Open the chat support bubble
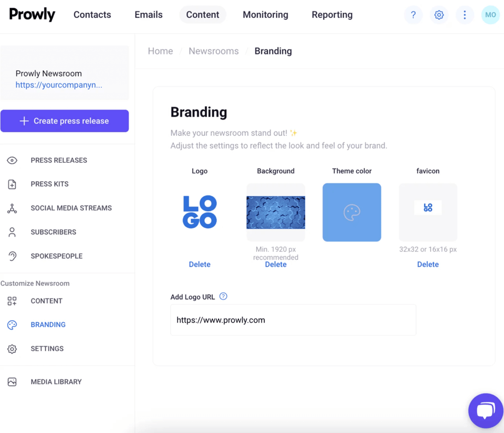 coord(486,410)
